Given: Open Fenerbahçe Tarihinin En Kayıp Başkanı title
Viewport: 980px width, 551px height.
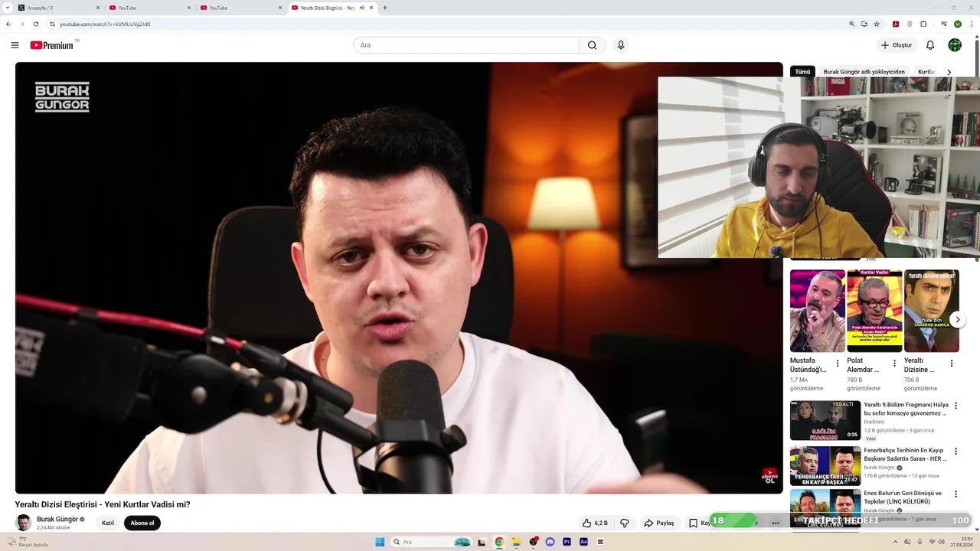Looking at the screenshot, I should 906,455.
